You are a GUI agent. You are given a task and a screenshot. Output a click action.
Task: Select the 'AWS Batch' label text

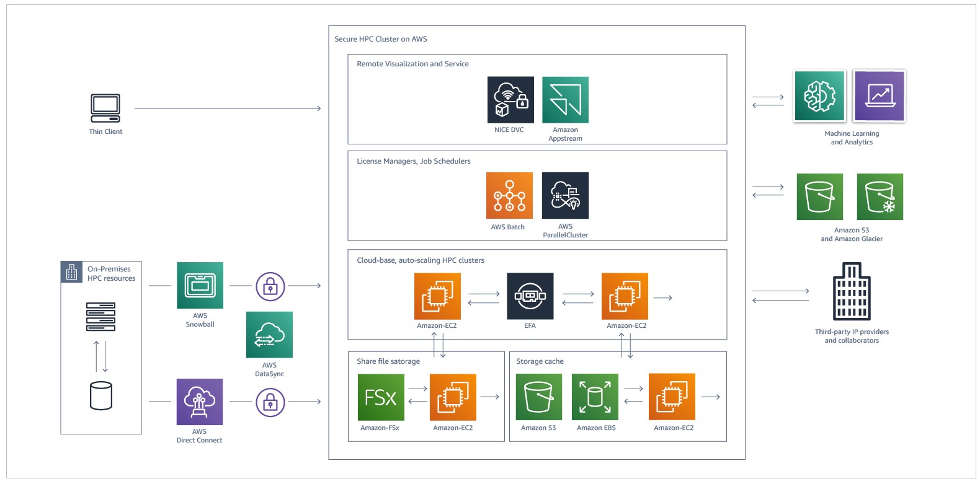pos(508,227)
